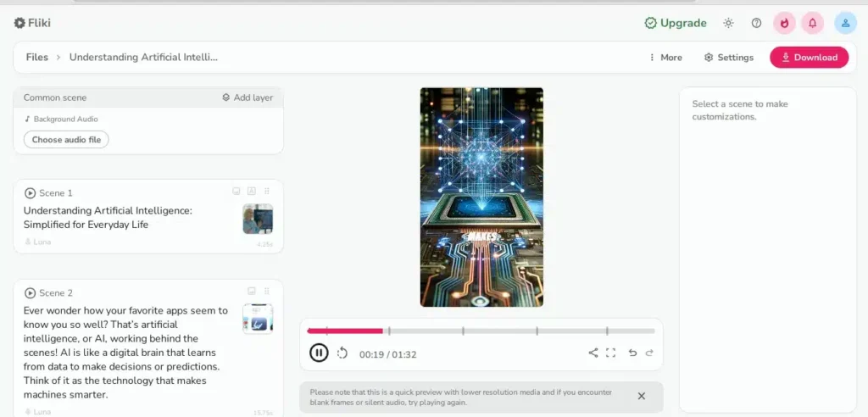Jump to the second scene marker on timeline

pos(389,331)
